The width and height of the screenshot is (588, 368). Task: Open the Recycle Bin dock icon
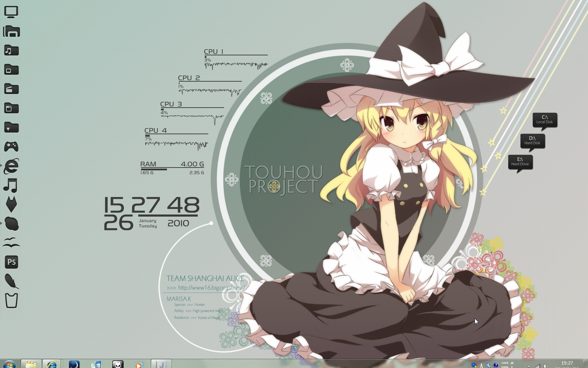coord(11,301)
